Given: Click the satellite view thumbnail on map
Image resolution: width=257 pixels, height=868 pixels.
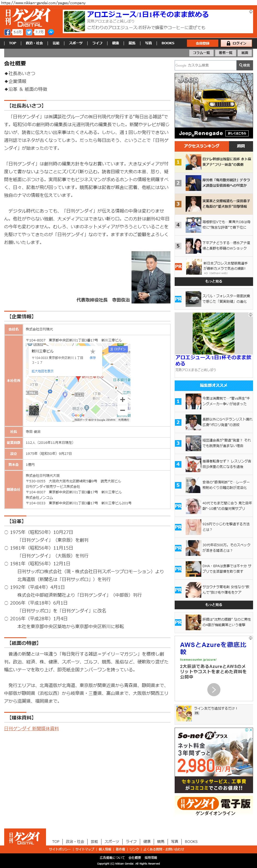Looking at the screenshot, I should tap(34, 410).
